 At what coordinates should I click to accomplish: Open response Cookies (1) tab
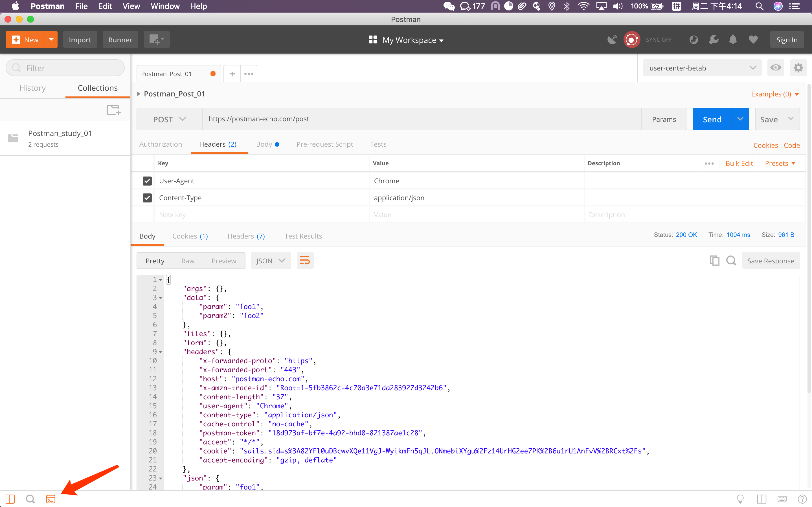tap(190, 236)
